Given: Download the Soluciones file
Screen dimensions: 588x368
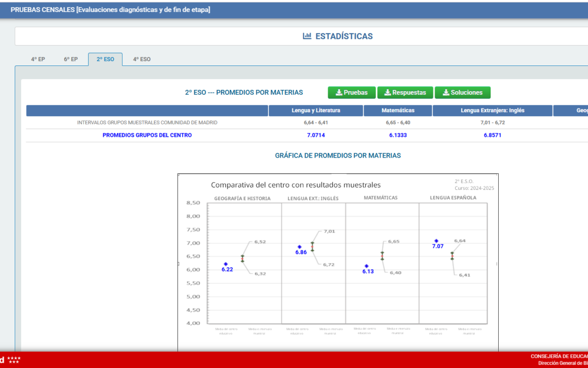Looking at the screenshot, I should 462,93.
